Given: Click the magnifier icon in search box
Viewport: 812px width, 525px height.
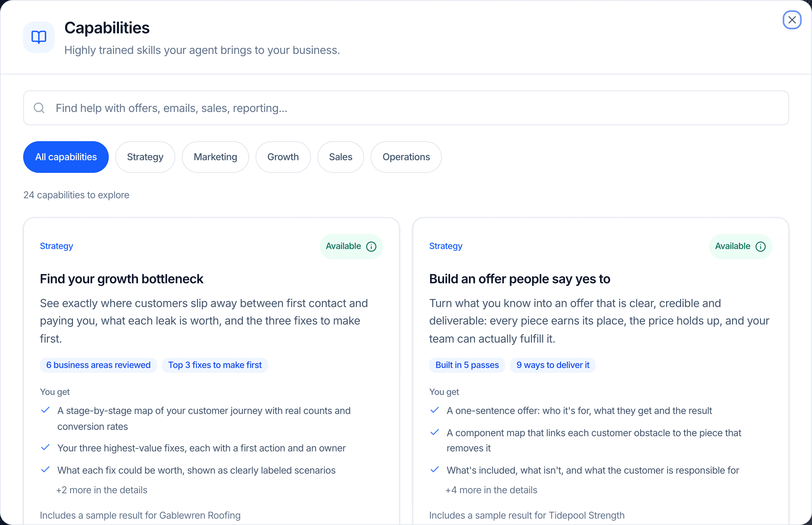Looking at the screenshot, I should click(x=39, y=108).
